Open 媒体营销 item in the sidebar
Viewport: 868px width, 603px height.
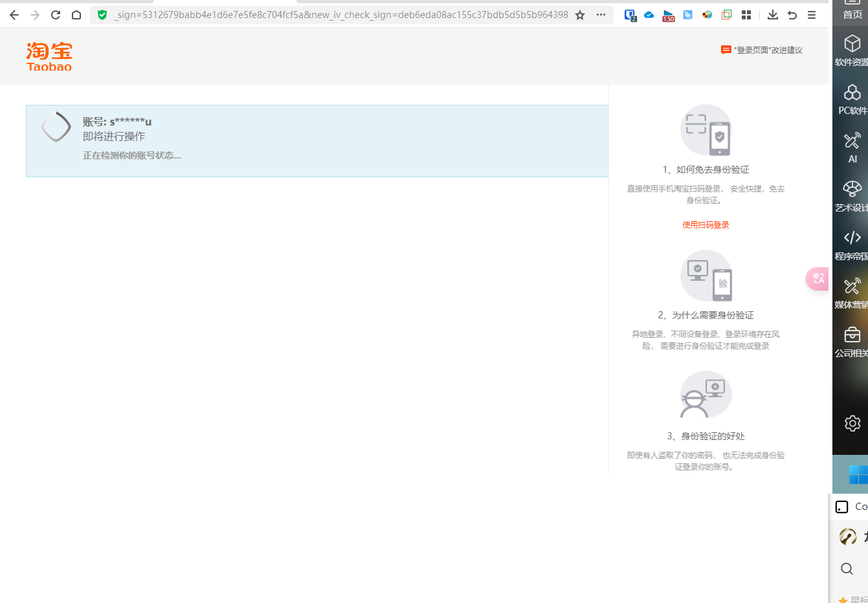point(852,293)
